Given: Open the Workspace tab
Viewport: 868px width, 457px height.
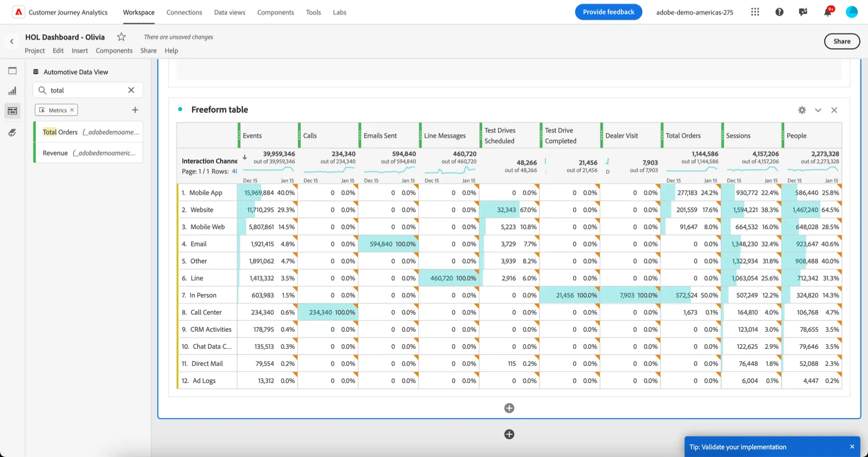Looking at the screenshot, I should (139, 12).
